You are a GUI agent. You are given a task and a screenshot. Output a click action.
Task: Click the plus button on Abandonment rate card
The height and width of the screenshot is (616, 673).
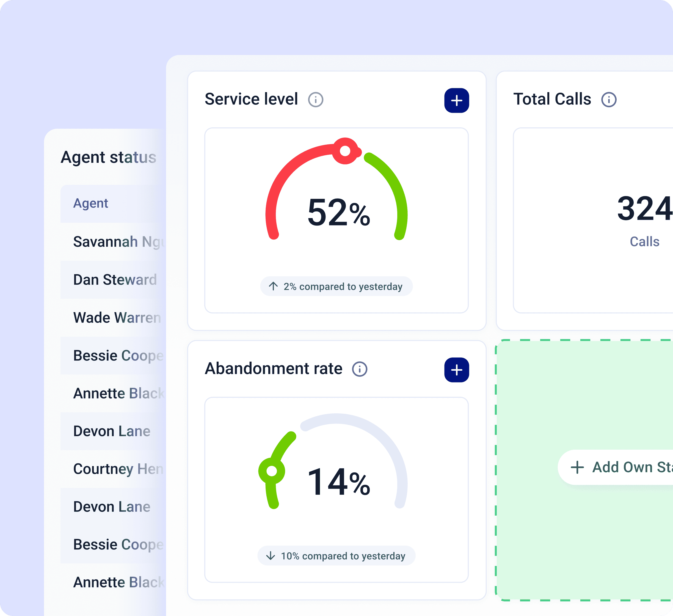click(456, 370)
